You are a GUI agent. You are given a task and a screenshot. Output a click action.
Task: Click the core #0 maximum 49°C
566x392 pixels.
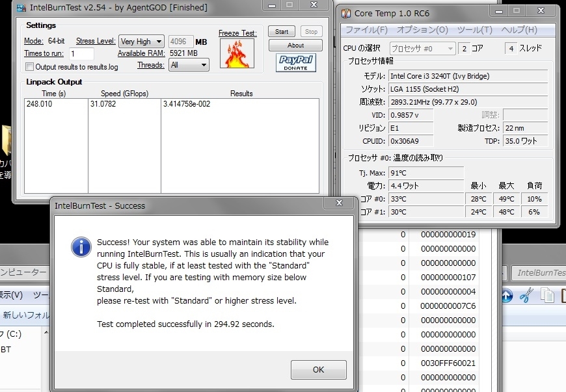point(506,199)
